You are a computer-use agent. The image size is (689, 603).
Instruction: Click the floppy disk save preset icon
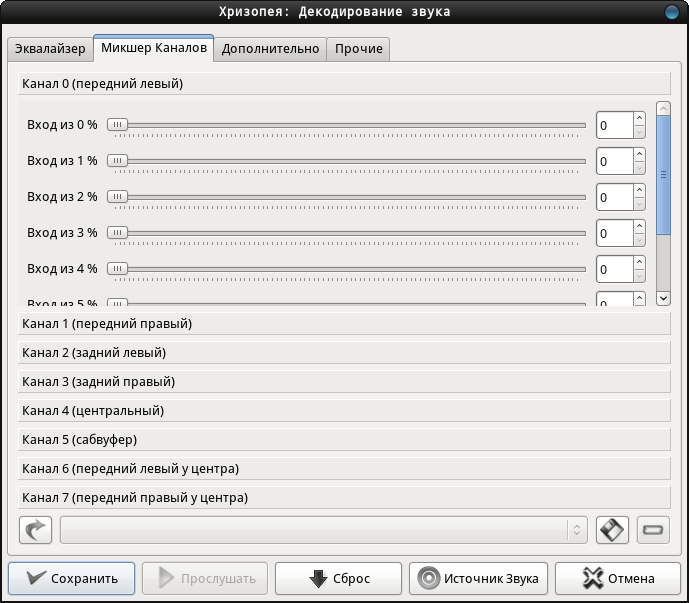tap(612, 530)
